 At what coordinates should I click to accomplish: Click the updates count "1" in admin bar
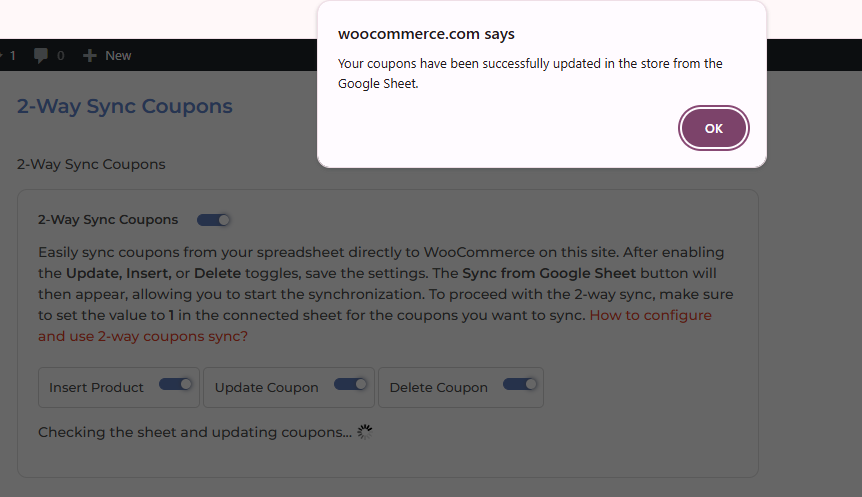pyautogui.click(x=12, y=56)
